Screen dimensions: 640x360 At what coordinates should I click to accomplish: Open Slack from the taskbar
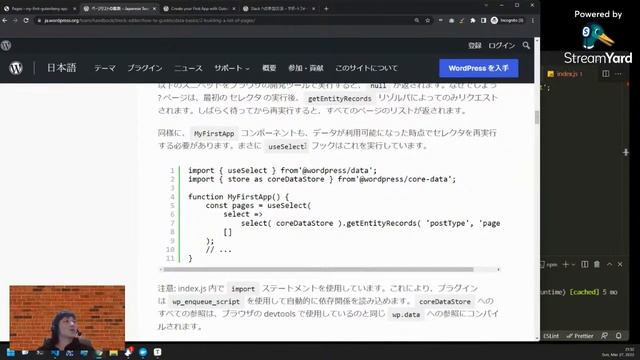(x=129, y=352)
